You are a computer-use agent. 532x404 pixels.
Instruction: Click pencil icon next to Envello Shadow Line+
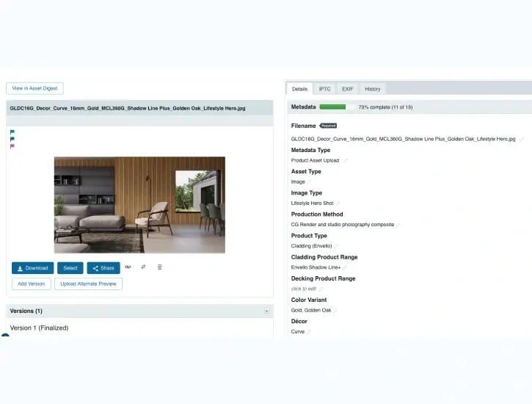tap(345, 267)
